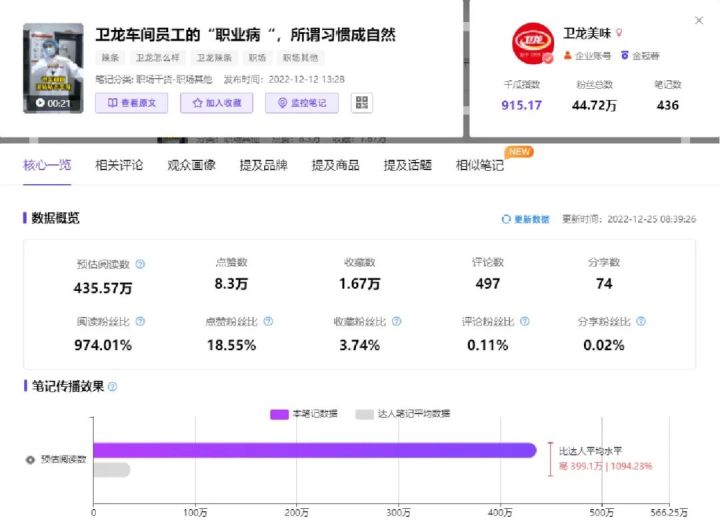Open the 相似笔记 tab
The width and height of the screenshot is (720, 531).
[479, 165]
